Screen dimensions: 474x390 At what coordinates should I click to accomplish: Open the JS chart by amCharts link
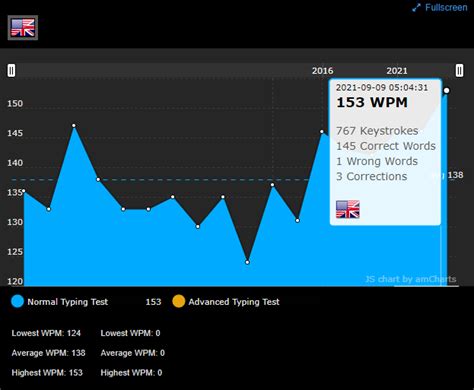click(411, 279)
